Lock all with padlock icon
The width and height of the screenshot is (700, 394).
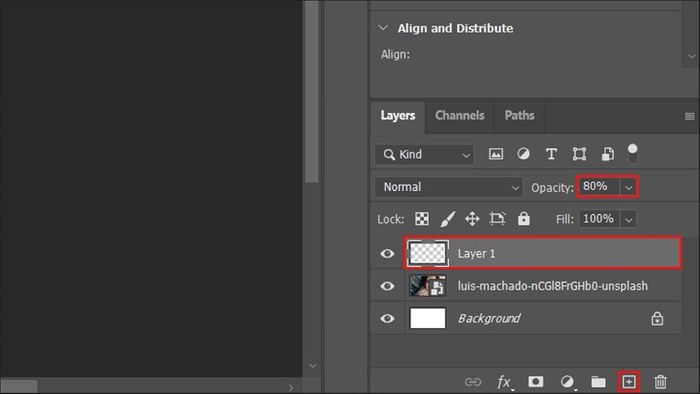point(524,218)
